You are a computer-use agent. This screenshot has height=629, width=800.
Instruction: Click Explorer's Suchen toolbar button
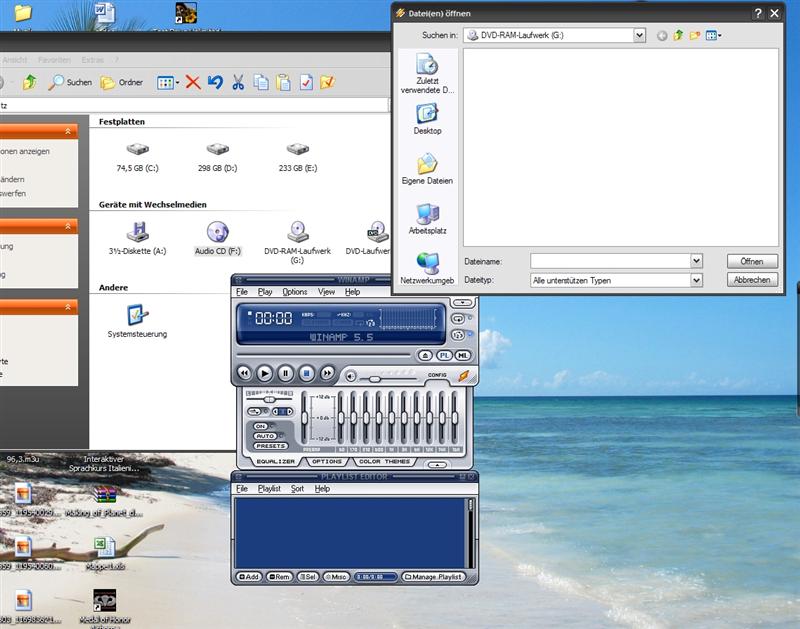[x=70, y=82]
